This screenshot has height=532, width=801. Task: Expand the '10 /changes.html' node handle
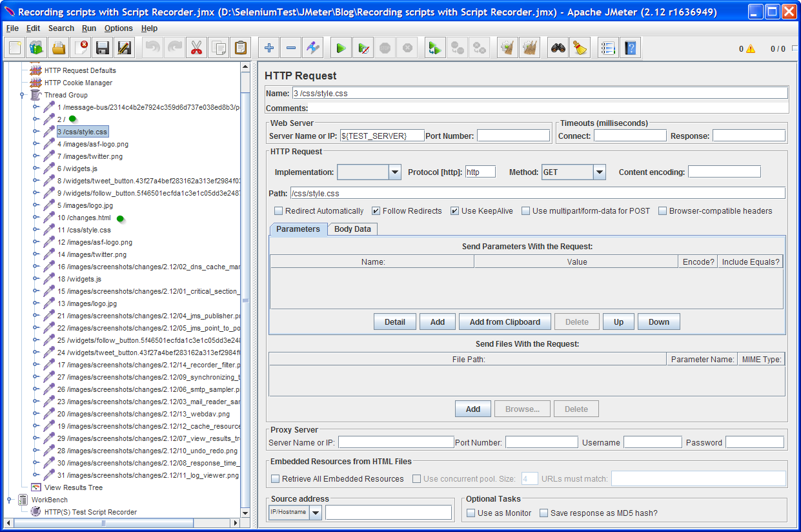click(x=36, y=218)
